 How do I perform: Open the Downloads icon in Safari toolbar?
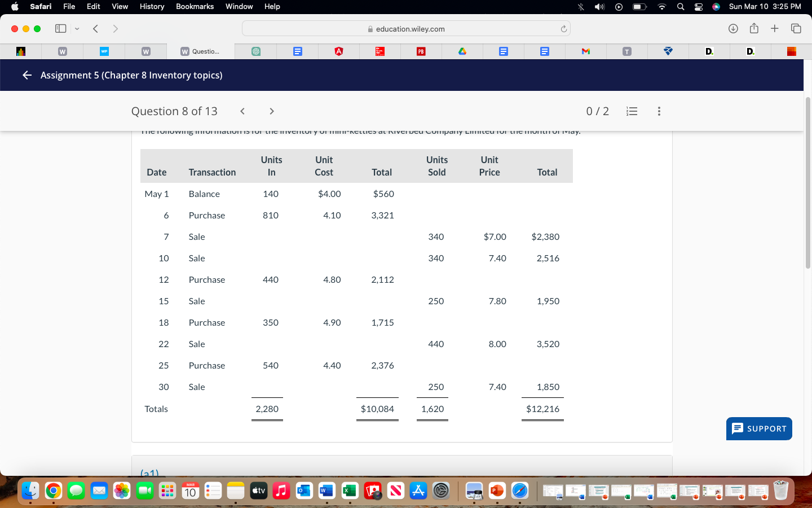coord(734,28)
